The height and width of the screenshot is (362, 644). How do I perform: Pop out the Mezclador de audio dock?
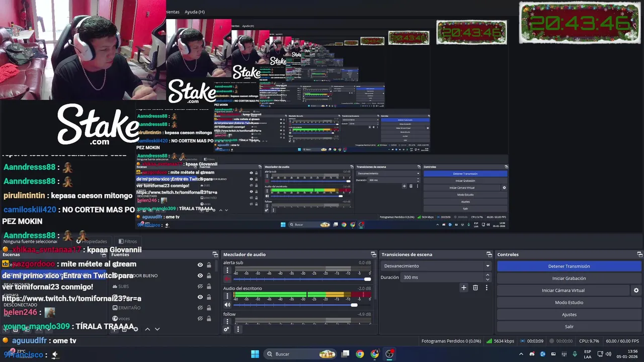[x=373, y=254]
